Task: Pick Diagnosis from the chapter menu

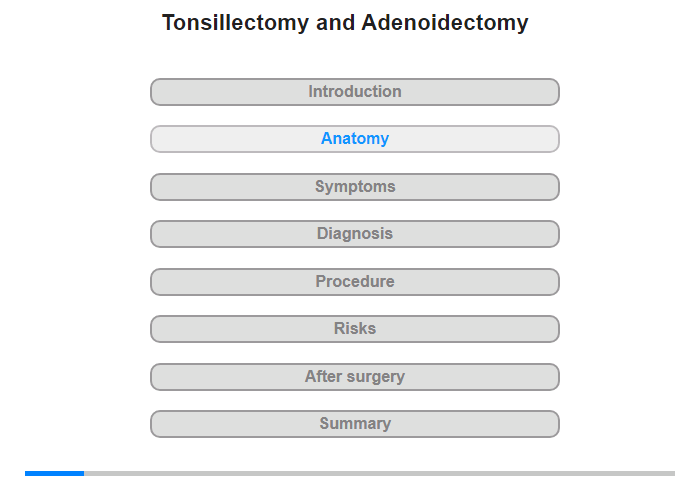Action: 355,234
